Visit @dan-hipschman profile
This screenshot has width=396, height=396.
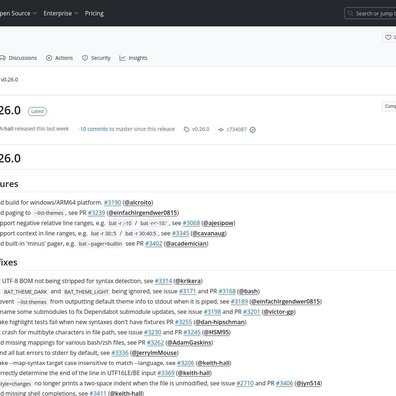(x=220, y=322)
